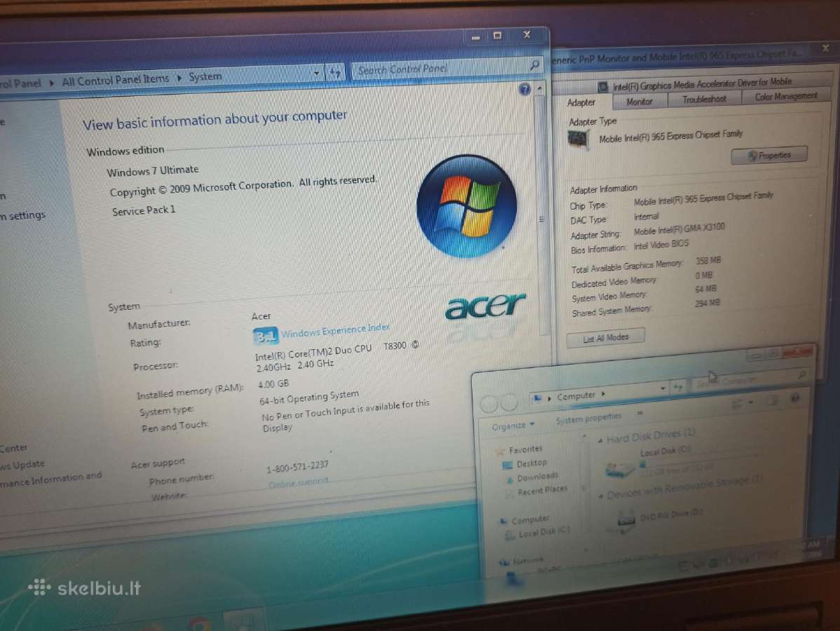Click the Explorer Forward button
Screen dimensions: 840x631
(x=509, y=401)
